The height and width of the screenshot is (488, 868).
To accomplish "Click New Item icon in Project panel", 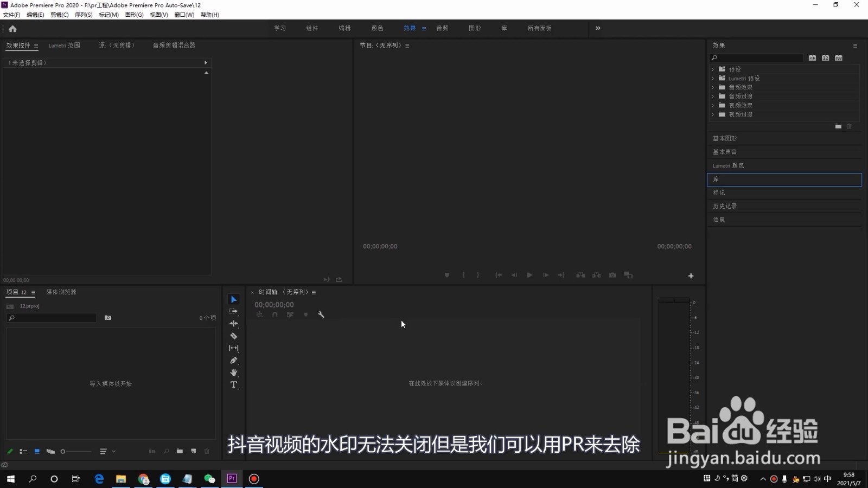I will (193, 451).
